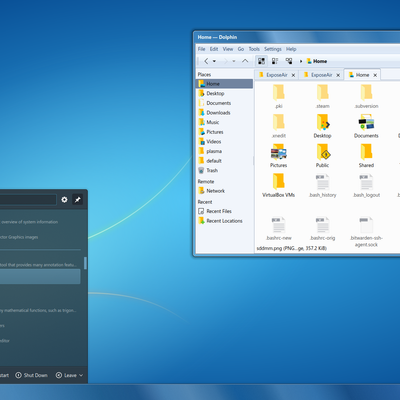Open Recent Files in Places panel
This screenshot has width=400, height=400.
point(224,211)
